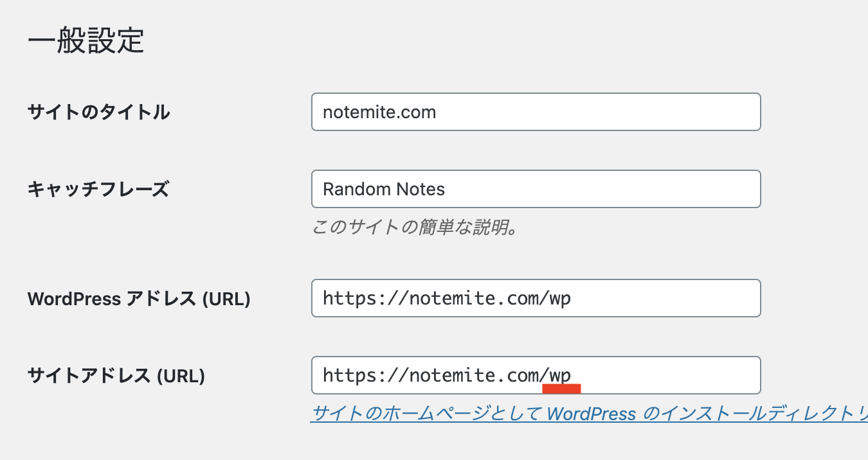
Task: Click the サイトのタイトル label
Action: [99, 112]
